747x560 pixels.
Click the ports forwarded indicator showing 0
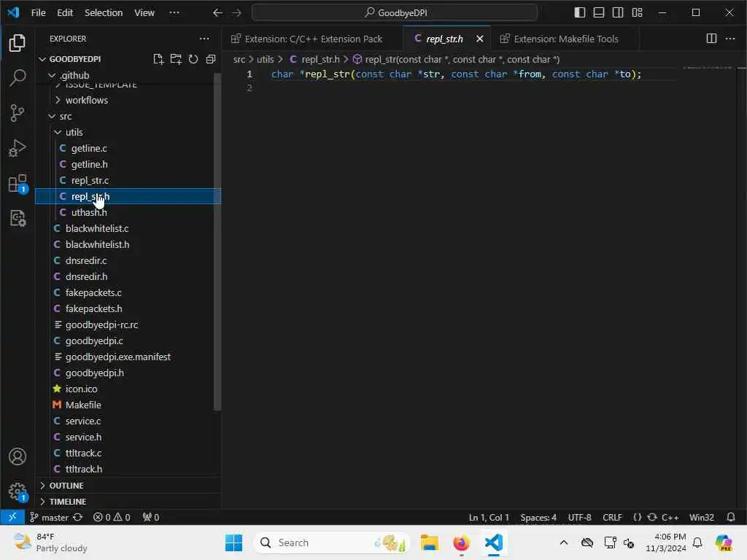point(151,517)
